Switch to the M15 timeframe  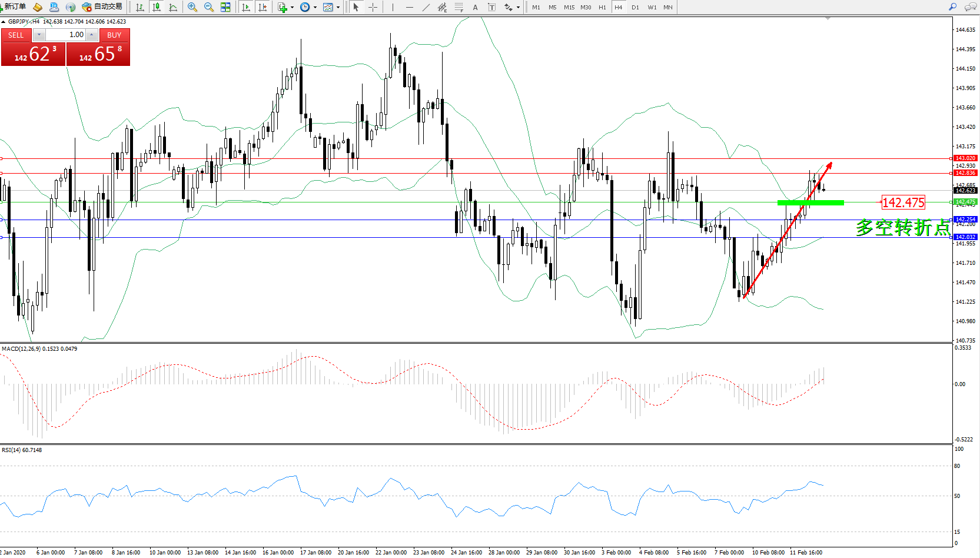click(x=569, y=7)
